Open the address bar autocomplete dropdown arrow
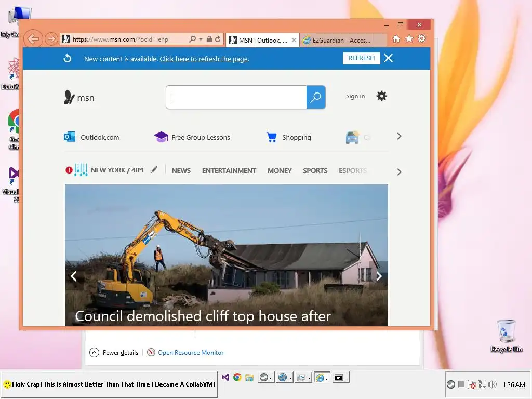532x399 pixels. 201,39
